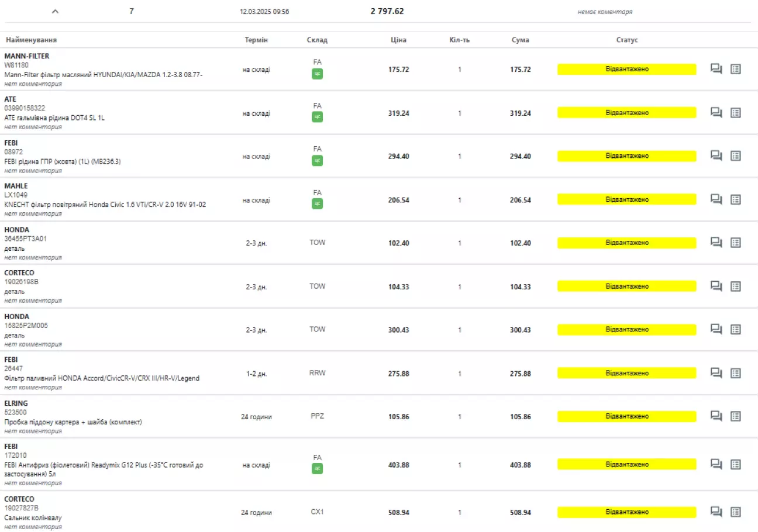Open comments icon for ELRING 523500 row
This screenshot has width=758, height=532.
[x=716, y=416]
